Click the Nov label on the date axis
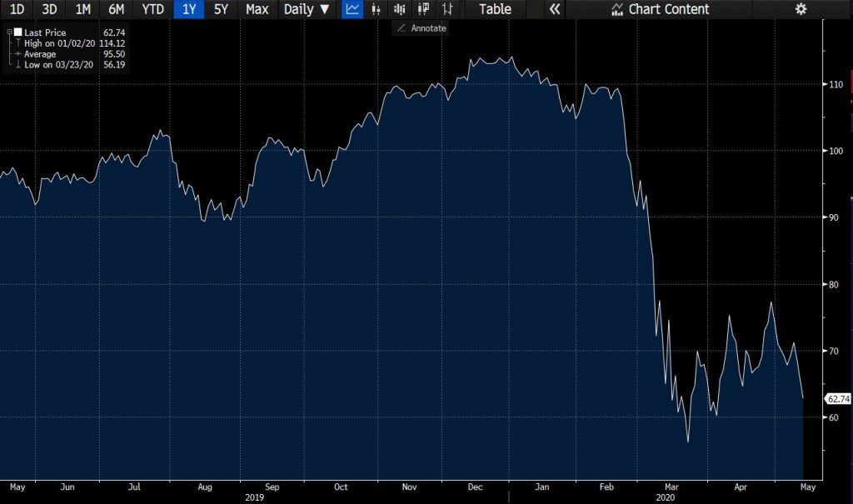This screenshot has height=504, width=853. (409, 487)
